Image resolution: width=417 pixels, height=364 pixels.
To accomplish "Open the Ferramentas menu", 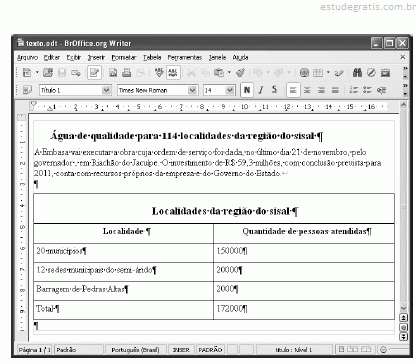I will [185, 57].
